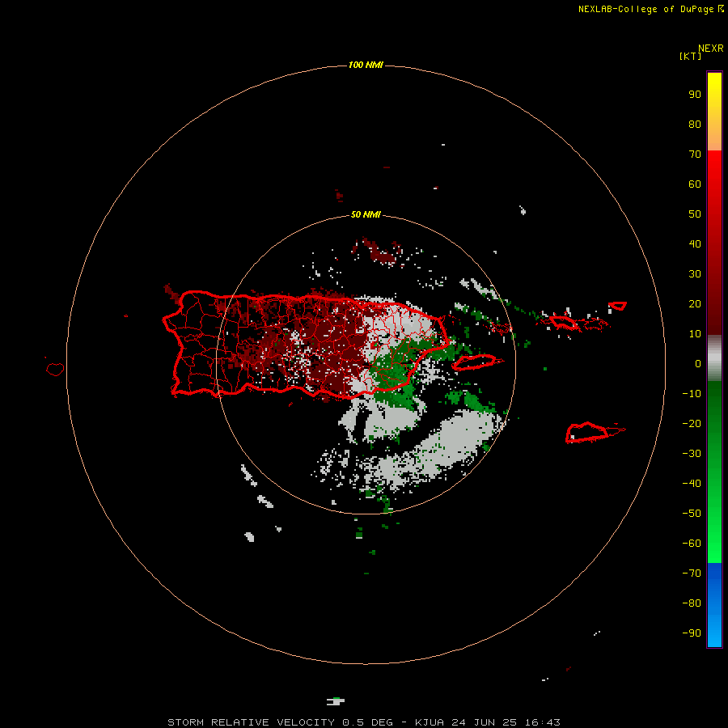Click the blue bottom segment of color bar
The image size is (728, 728).
[714, 604]
